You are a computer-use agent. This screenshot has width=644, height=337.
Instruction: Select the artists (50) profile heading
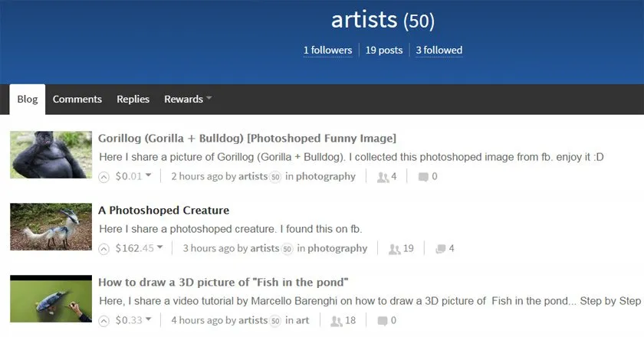pos(383,20)
